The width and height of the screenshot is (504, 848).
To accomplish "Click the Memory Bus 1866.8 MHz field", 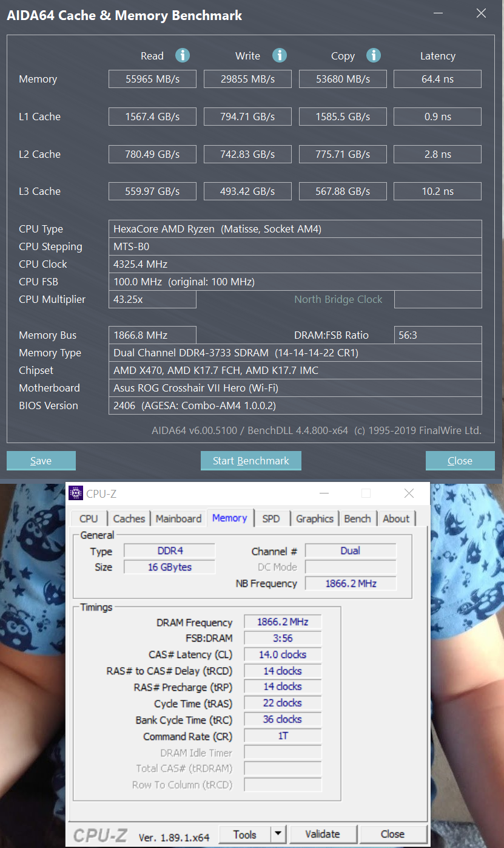I will coord(152,335).
